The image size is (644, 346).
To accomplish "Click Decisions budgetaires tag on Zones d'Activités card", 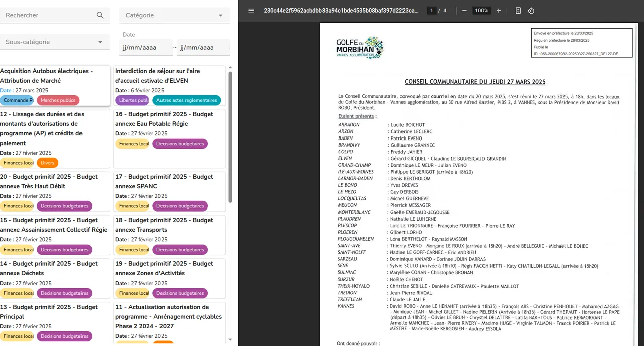I will 180,293.
